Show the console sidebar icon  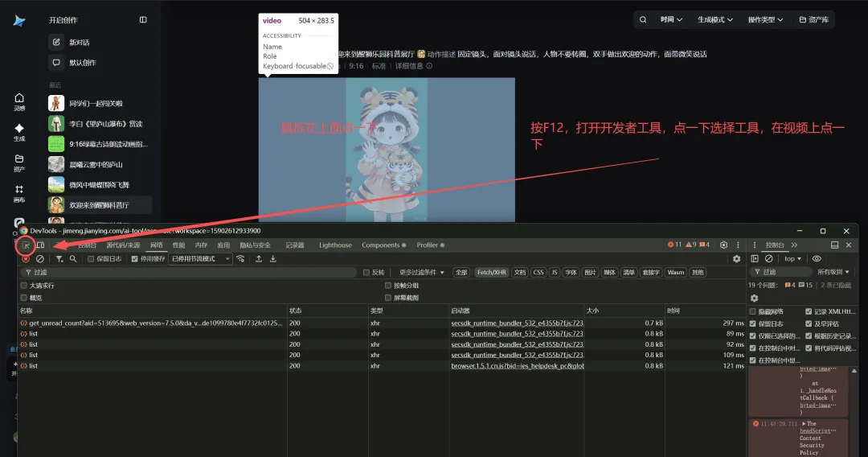coord(755,259)
